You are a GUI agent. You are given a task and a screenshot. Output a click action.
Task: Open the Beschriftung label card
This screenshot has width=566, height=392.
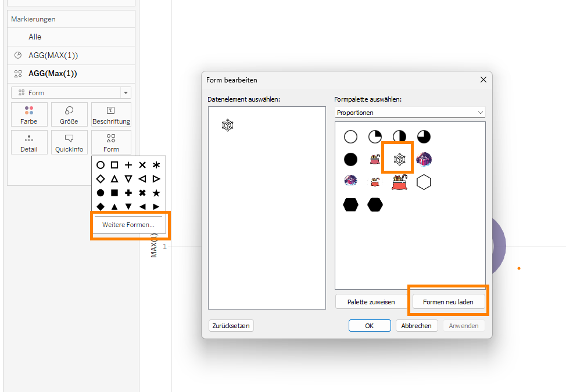[111, 114]
